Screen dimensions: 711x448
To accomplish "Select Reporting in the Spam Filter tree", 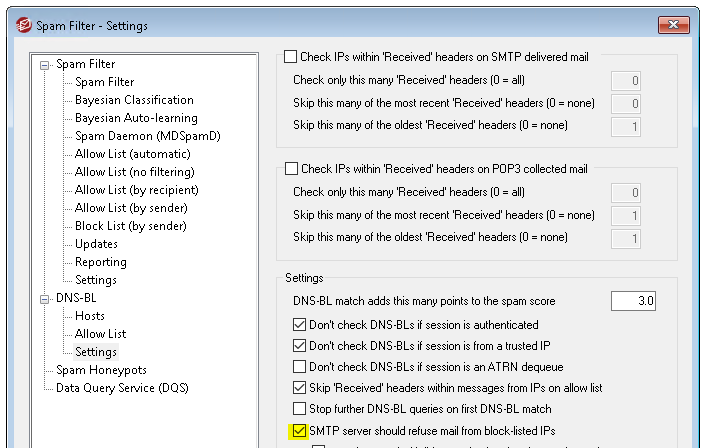I will coord(101,262).
